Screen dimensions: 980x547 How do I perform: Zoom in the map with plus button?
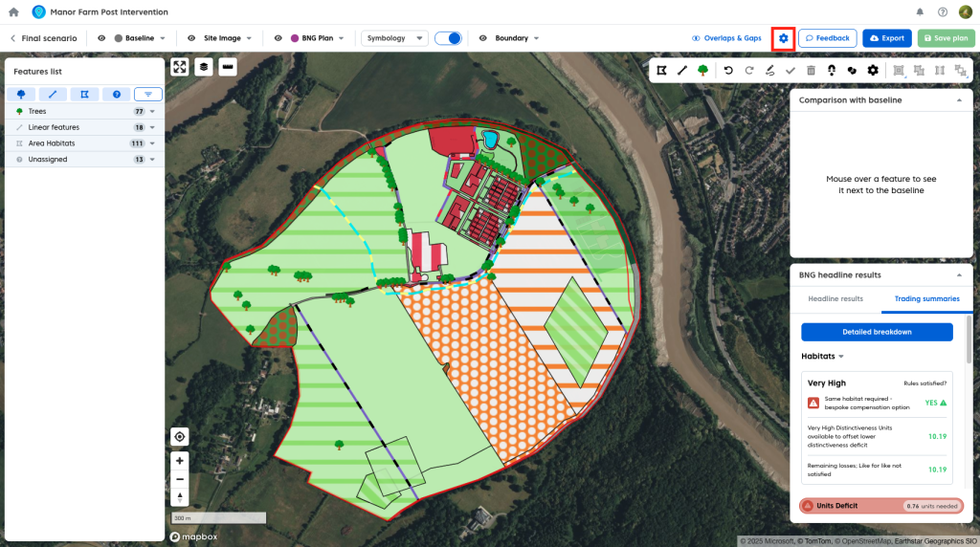click(180, 461)
